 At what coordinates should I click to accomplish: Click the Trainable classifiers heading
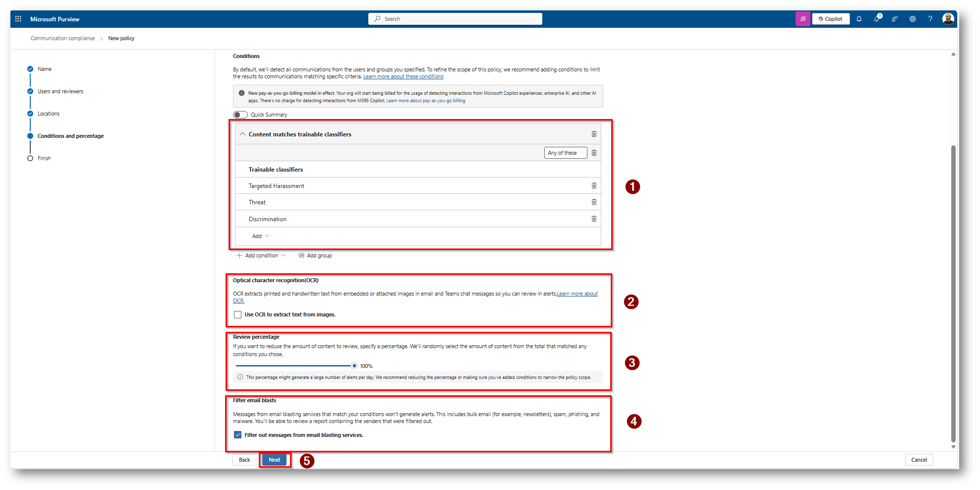click(x=276, y=170)
